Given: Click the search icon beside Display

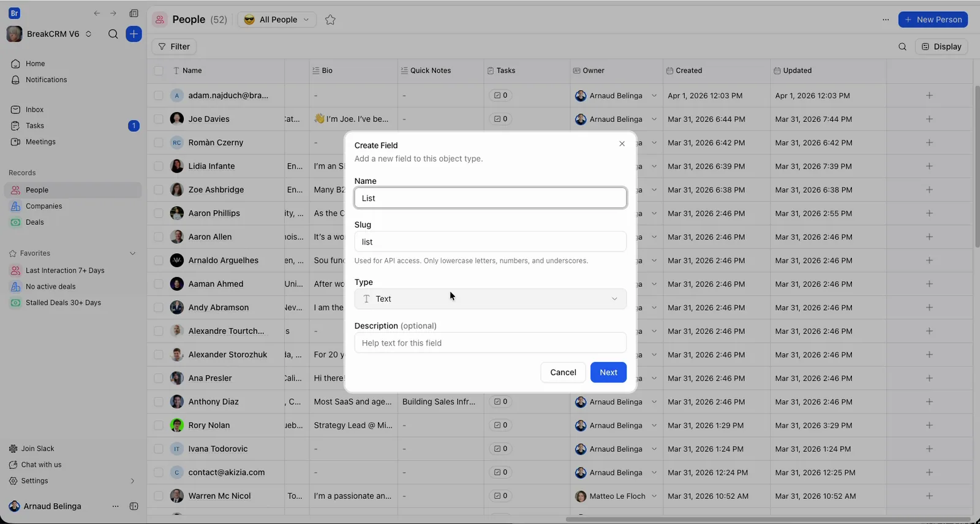Looking at the screenshot, I should pyautogui.click(x=902, y=47).
